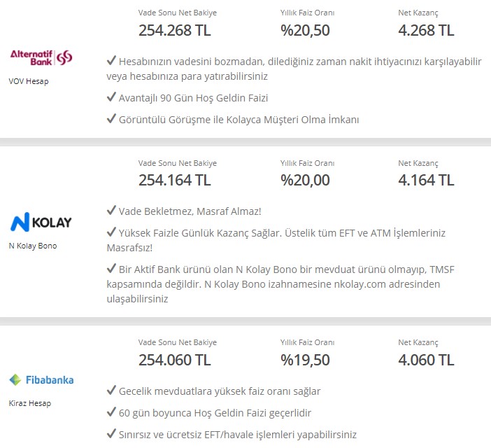Image resolution: width=491 pixels, height=448 pixels.
Task: Click the %20,50 yearly interest rate
Action: point(305,30)
